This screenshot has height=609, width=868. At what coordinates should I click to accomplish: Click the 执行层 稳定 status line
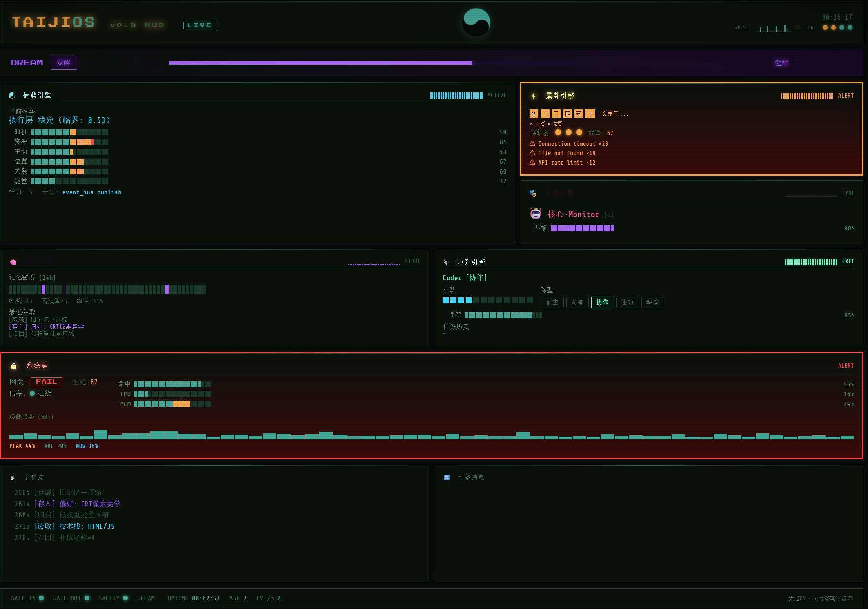[x=60, y=120]
